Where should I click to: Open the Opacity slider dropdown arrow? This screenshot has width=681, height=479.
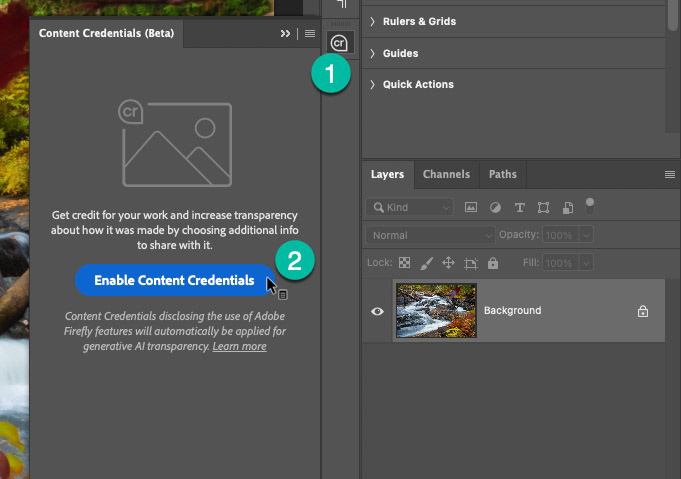coord(586,235)
